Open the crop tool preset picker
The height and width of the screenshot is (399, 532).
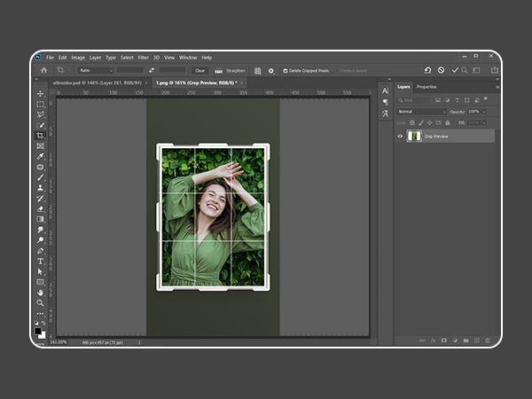pos(61,70)
